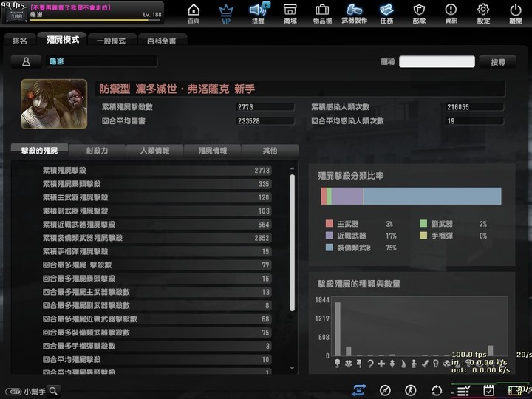
Task: Select the 殭屍情報 sub-tab
Action: pyautogui.click(x=212, y=150)
